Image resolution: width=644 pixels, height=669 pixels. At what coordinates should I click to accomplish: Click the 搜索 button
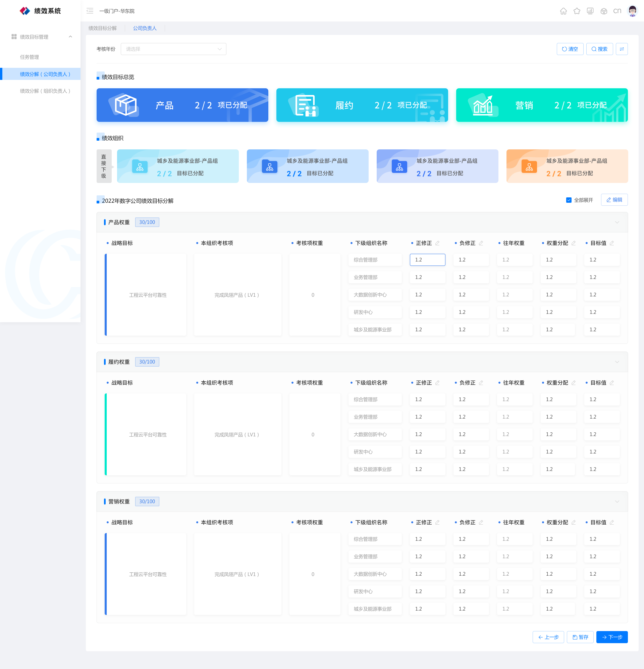pyautogui.click(x=599, y=49)
